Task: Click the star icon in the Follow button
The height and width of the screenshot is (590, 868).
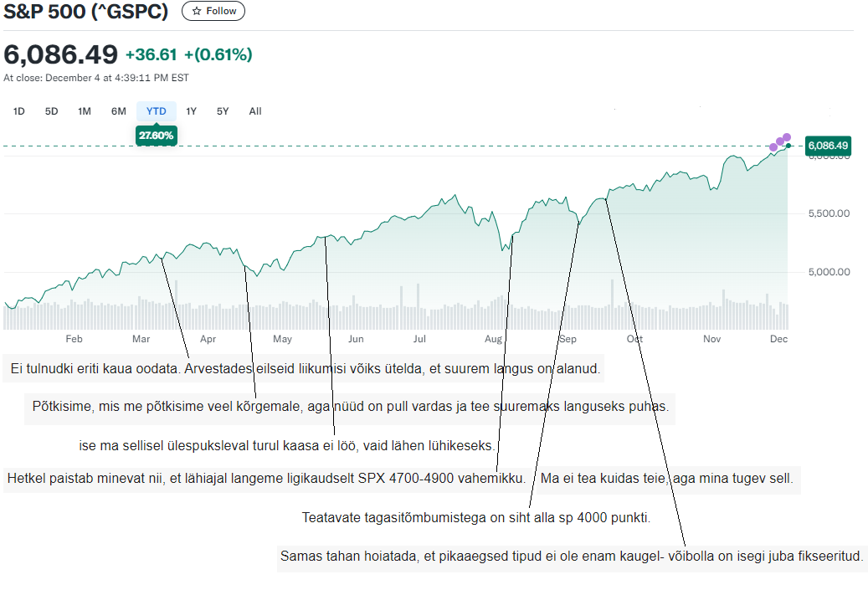Action: coord(197,11)
